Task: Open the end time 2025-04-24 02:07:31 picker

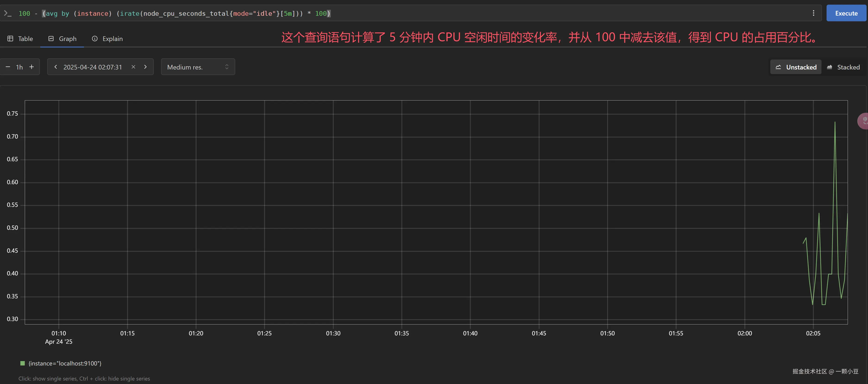Action: click(93, 67)
